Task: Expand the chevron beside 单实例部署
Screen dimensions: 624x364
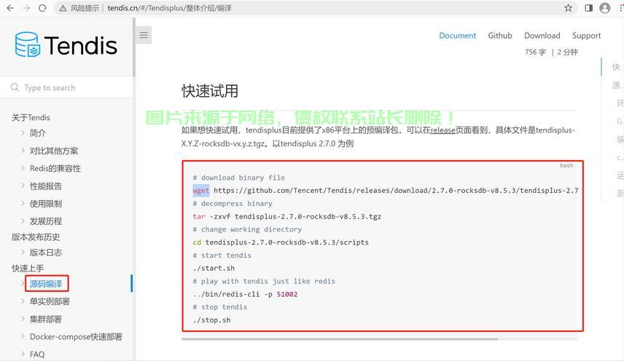Action: pos(23,301)
